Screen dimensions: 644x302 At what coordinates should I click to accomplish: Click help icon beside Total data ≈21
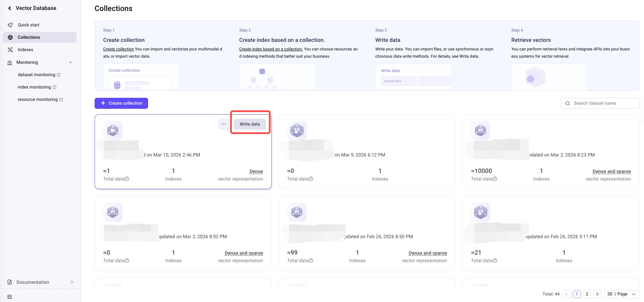495,260
